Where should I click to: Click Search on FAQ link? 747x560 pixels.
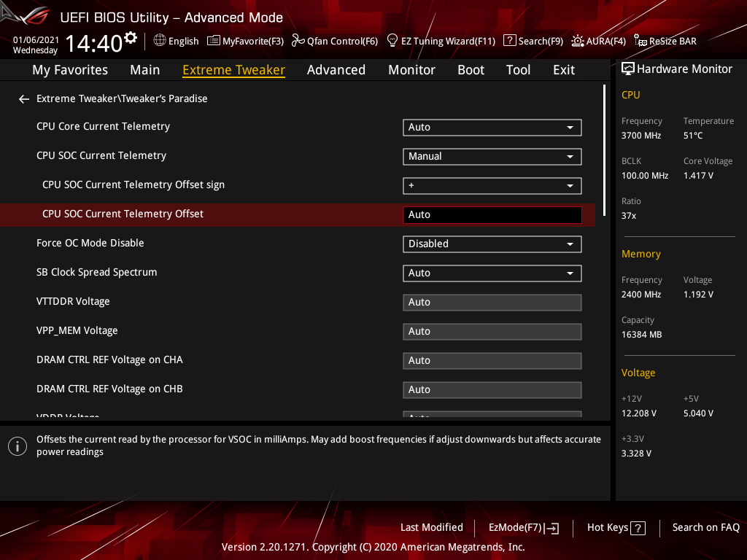(705, 527)
